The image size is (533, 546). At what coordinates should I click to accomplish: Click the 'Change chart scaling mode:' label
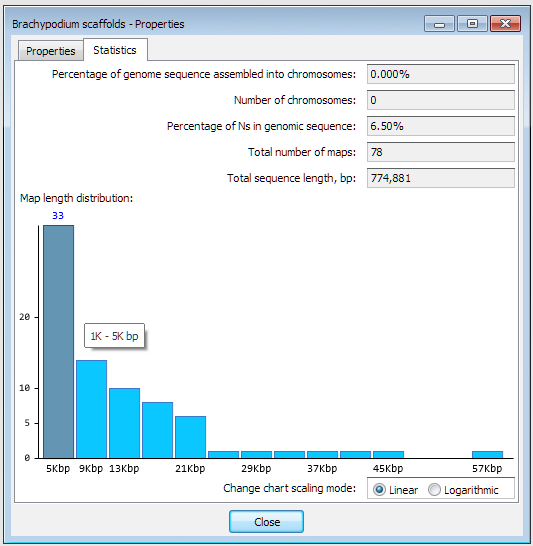(290, 488)
